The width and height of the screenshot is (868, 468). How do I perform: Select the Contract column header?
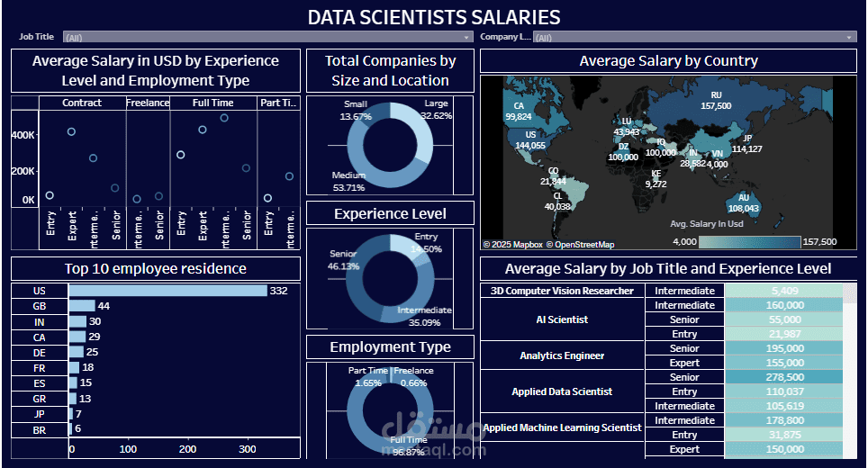(x=82, y=103)
